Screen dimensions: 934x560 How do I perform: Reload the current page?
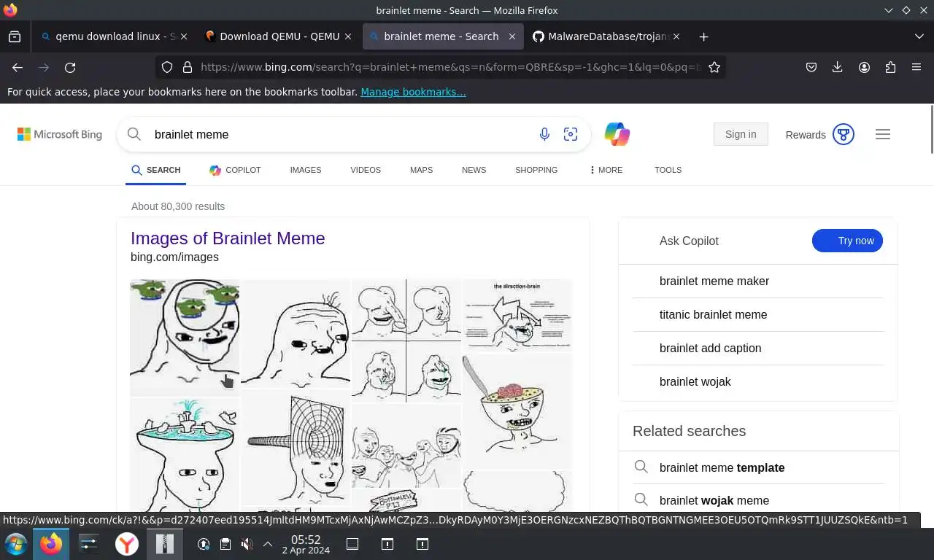(x=70, y=67)
